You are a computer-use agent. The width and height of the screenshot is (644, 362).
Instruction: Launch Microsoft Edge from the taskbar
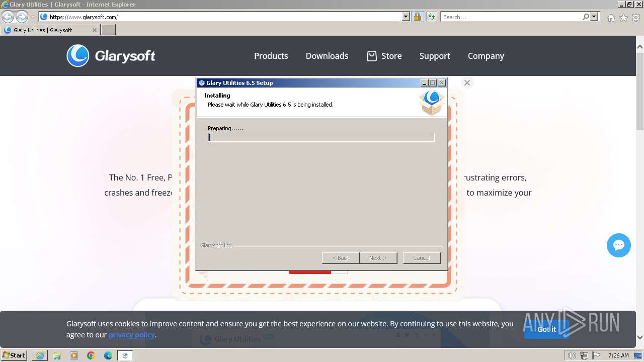point(108,355)
